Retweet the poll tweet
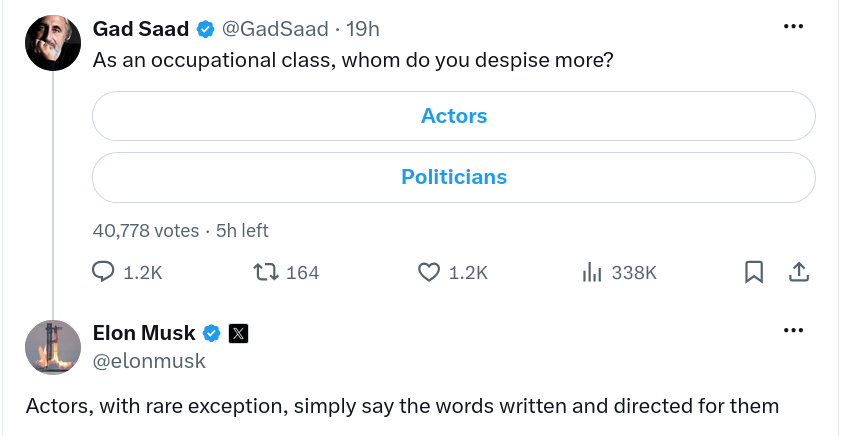 pos(266,272)
